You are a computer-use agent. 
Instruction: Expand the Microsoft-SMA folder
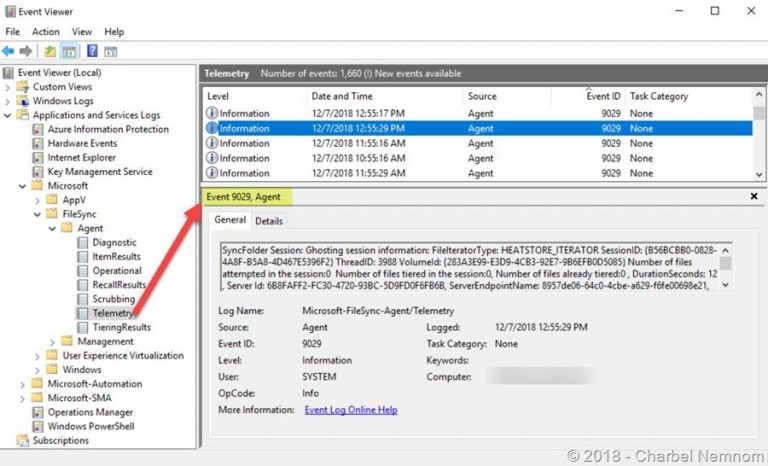click(23, 398)
